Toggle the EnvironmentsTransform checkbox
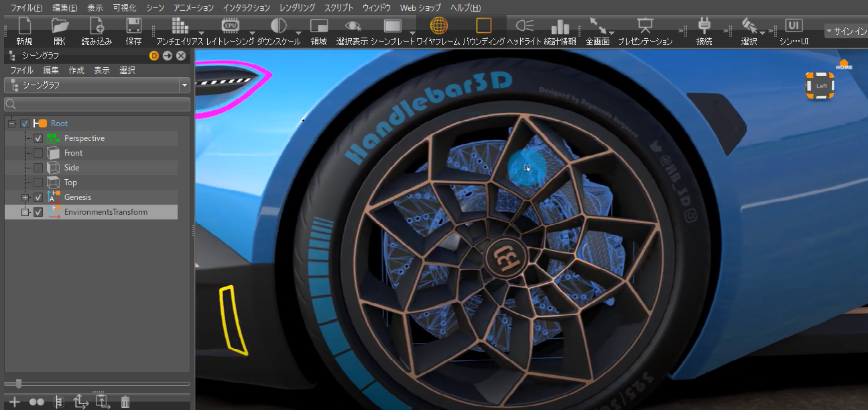This screenshot has width=868, height=410. (x=38, y=212)
